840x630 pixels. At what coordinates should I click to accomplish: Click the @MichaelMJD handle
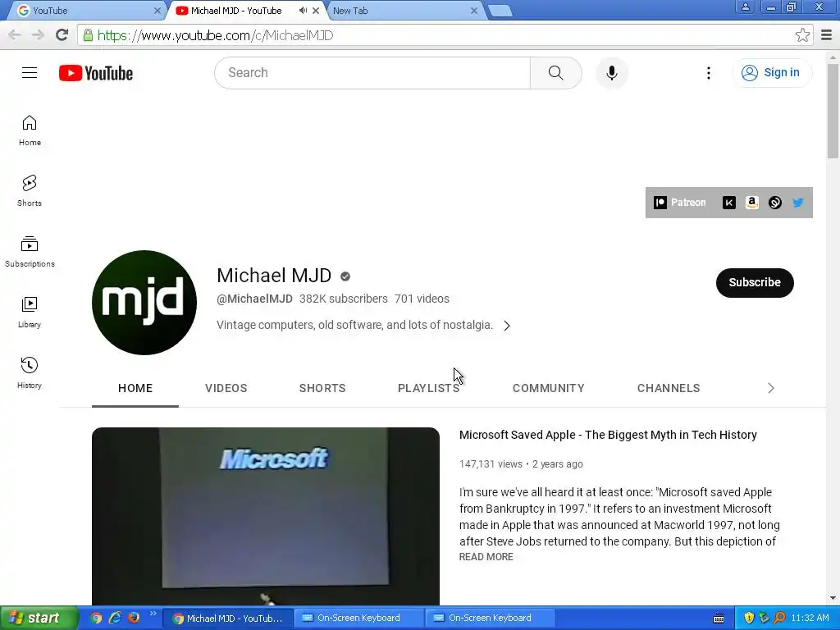254,299
